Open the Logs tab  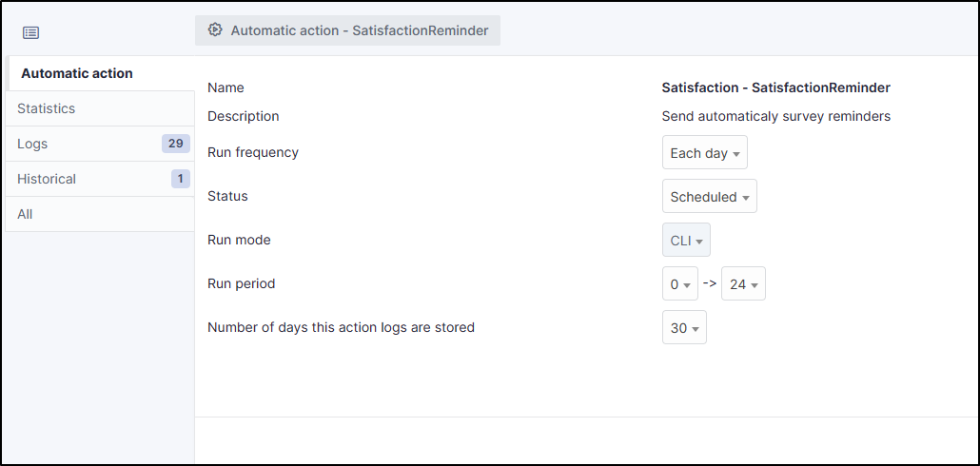(32, 144)
